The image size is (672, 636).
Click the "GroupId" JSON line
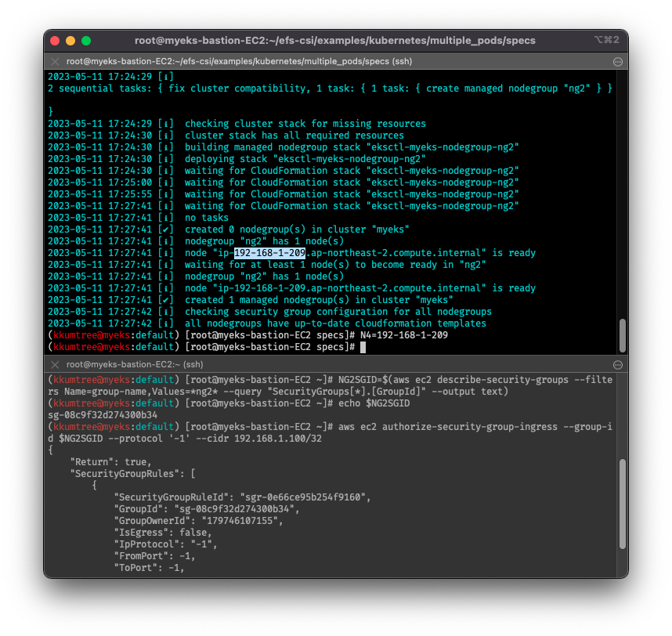coord(206,509)
